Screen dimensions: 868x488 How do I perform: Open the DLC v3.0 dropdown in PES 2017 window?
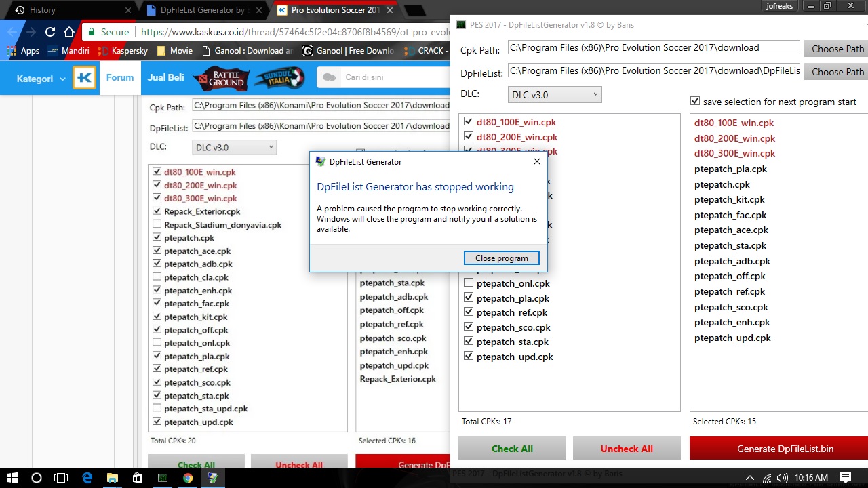(555, 95)
